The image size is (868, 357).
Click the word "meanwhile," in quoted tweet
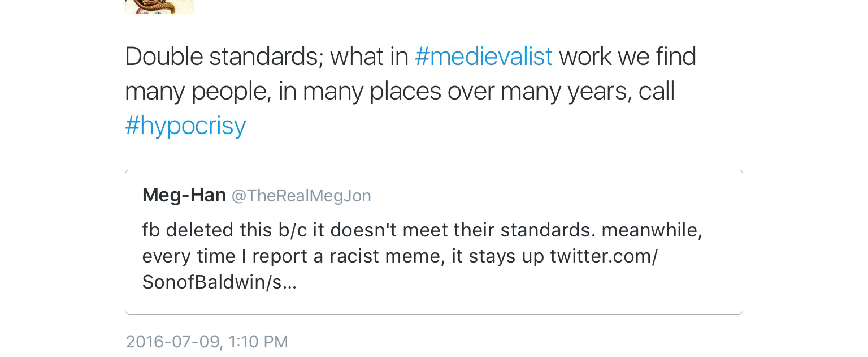(x=652, y=230)
